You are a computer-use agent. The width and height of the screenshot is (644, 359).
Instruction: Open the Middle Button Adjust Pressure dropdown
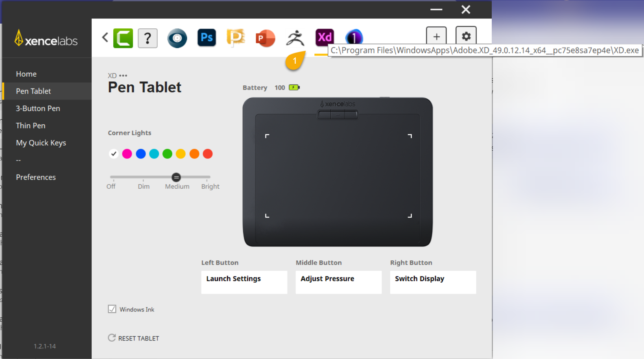coord(339,282)
